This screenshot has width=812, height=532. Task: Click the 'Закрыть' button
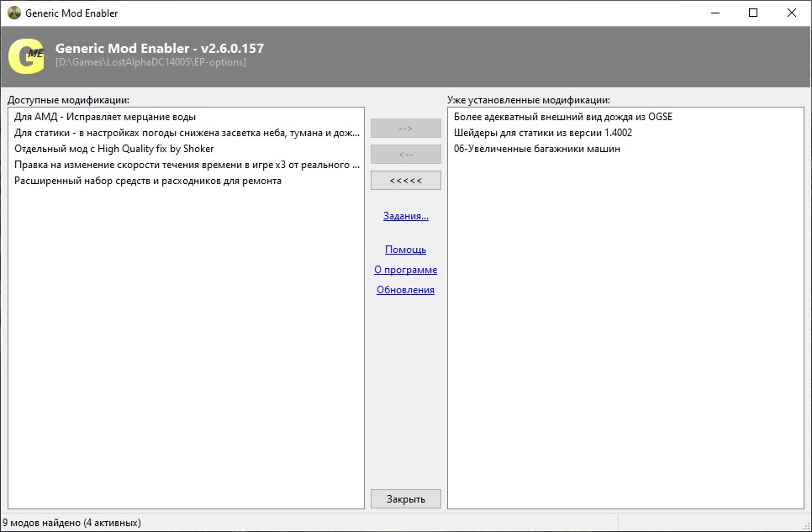(406, 499)
